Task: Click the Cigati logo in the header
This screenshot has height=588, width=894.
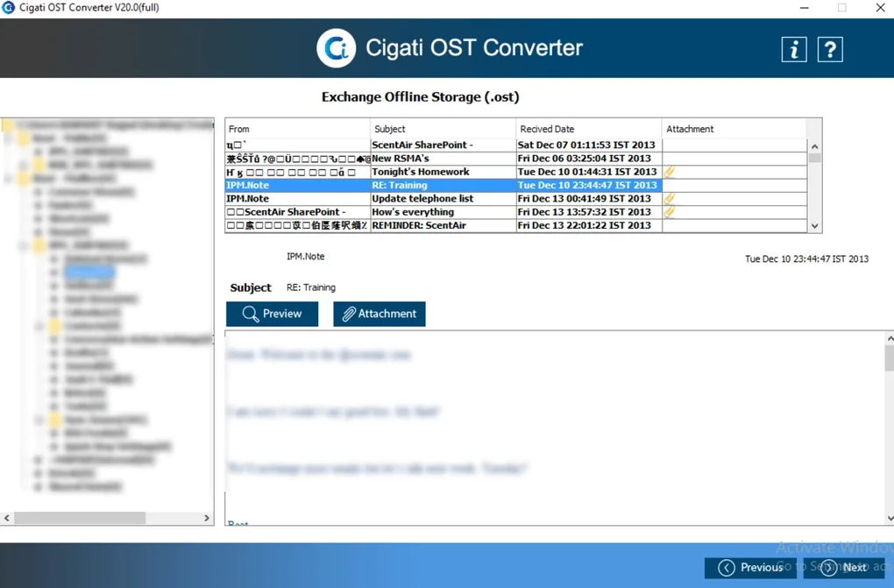Action: click(337, 48)
